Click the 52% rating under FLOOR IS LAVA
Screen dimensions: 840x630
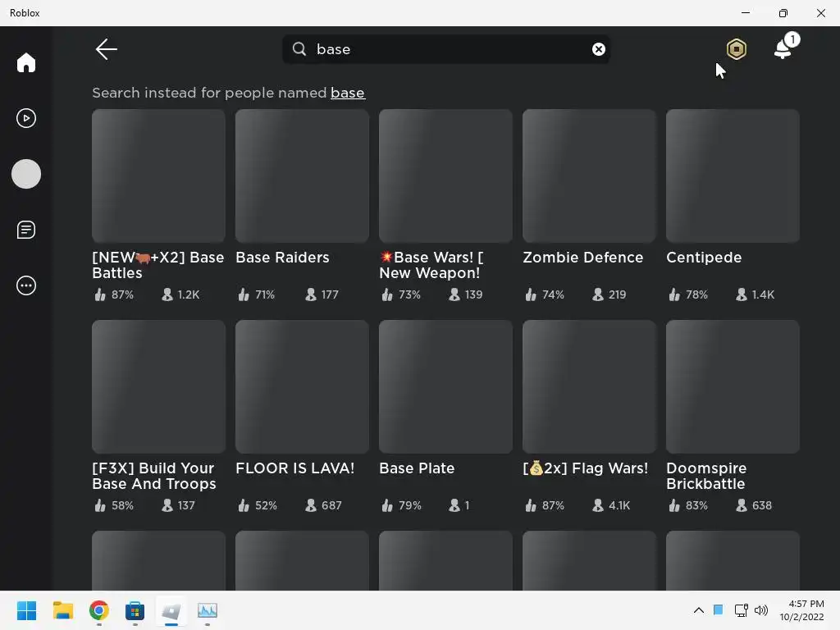coord(258,505)
